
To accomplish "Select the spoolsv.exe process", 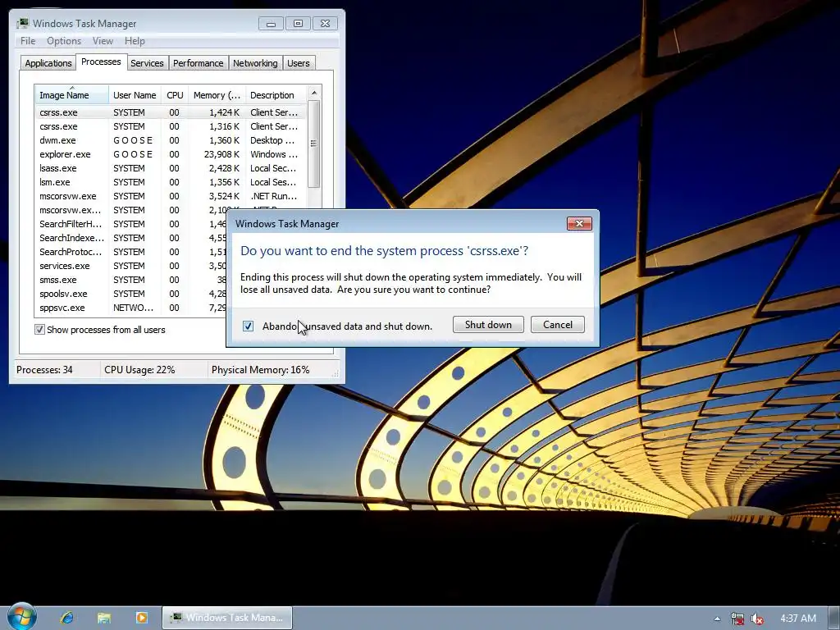I will [x=130, y=294].
